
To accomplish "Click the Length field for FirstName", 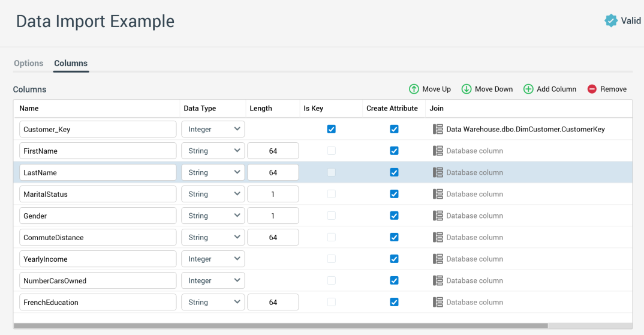I will [273, 151].
